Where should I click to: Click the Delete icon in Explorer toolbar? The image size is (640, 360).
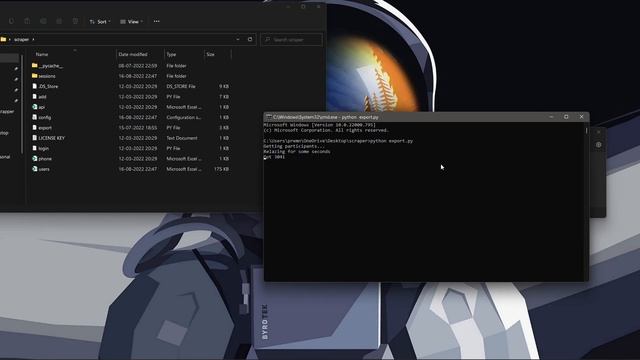pyautogui.click(x=75, y=21)
